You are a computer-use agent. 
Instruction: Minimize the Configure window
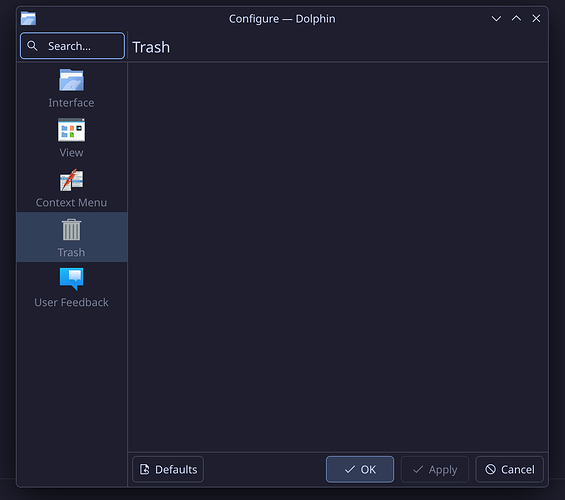[x=496, y=18]
